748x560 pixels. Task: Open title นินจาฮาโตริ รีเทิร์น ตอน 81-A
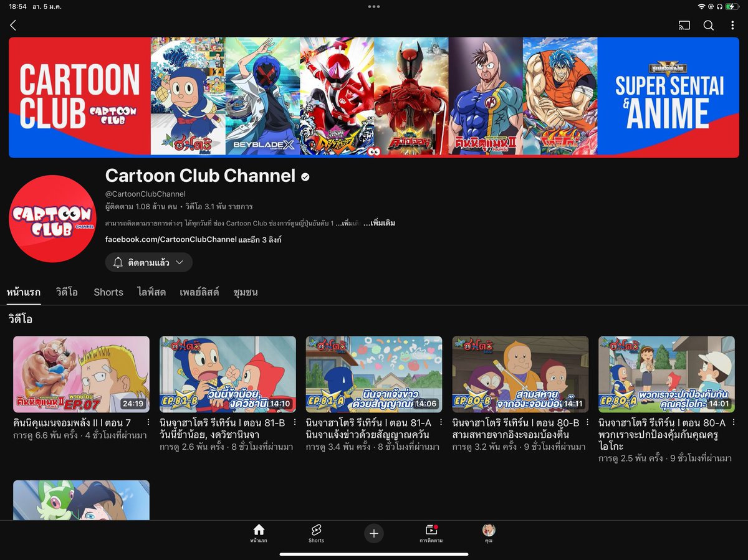pyautogui.click(x=369, y=429)
